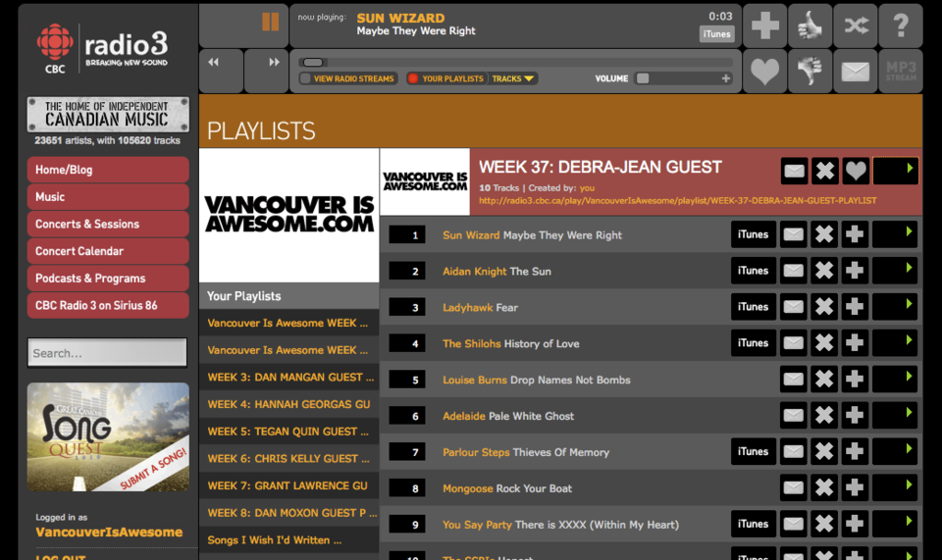Play Parlour Steps Thieves Of Memory
Screen dimensions: 942x560
[x=895, y=451]
